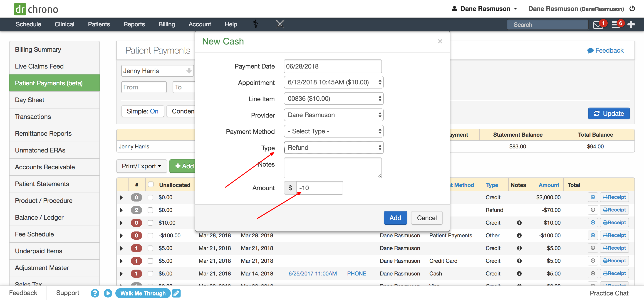Screen dimensions: 644x300
Task: Click the help question mark icon
Action: point(95,293)
